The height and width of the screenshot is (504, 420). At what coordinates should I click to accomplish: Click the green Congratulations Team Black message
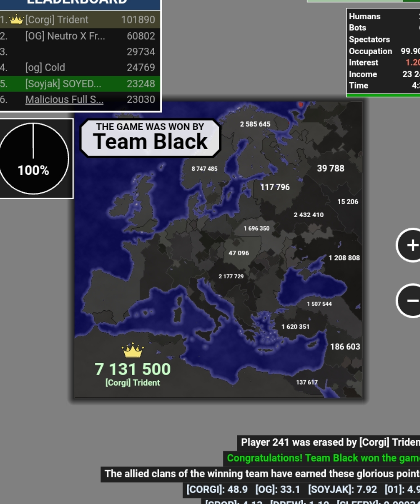tap(322, 458)
